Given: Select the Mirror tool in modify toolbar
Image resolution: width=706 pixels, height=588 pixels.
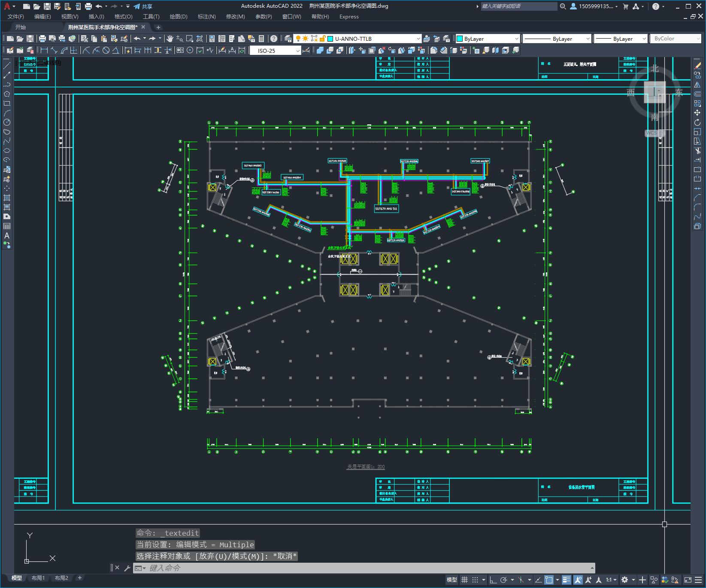Looking at the screenshot, I should [697, 84].
